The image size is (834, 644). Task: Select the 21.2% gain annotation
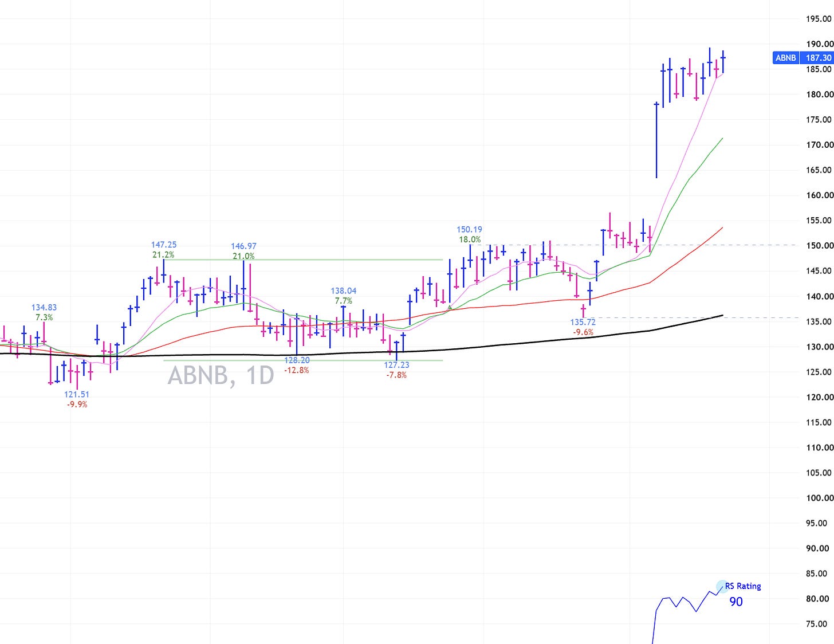click(164, 255)
